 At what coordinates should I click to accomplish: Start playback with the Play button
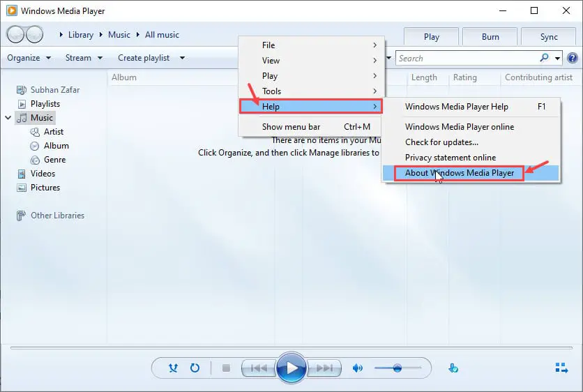[x=291, y=368]
